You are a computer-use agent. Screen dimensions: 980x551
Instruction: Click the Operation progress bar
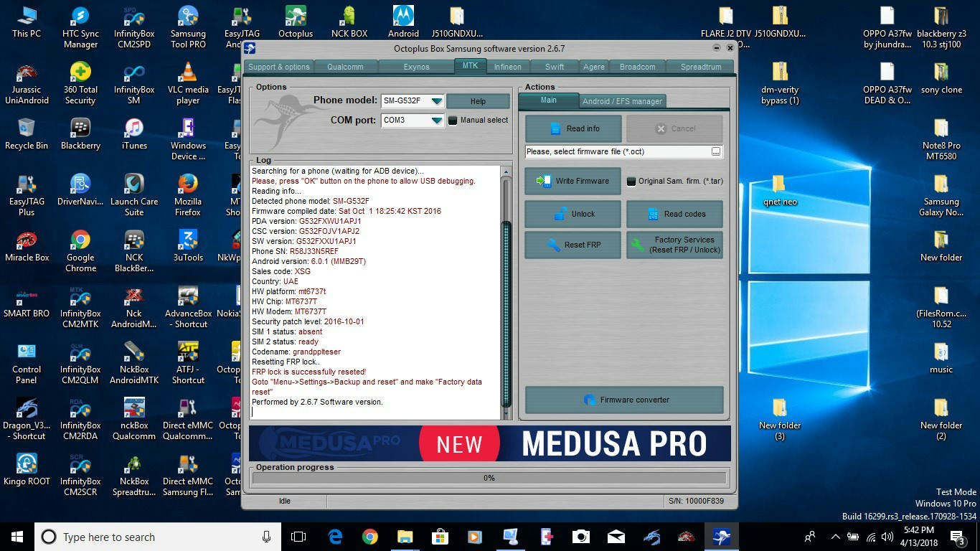tap(489, 478)
